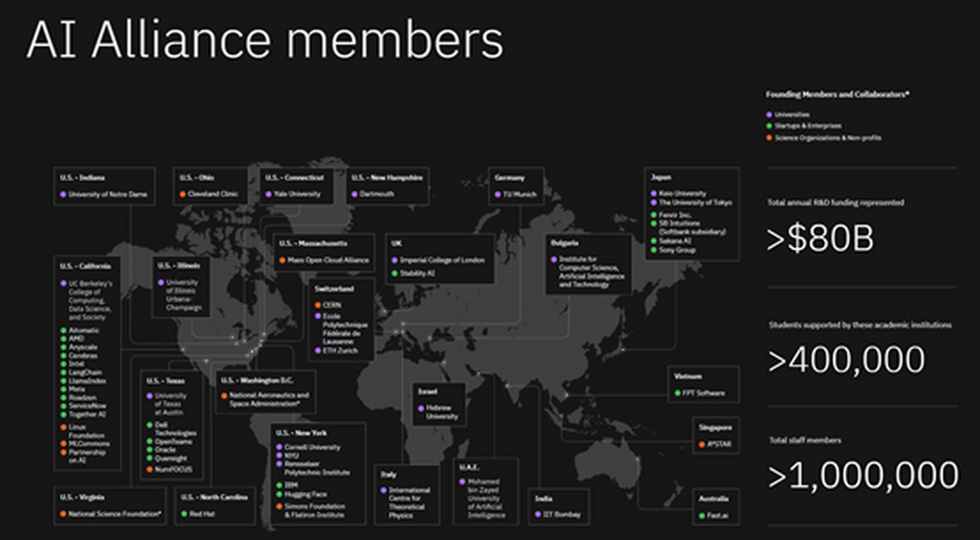Click "Founding Members and Collaborators" legend heading

point(837,94)
